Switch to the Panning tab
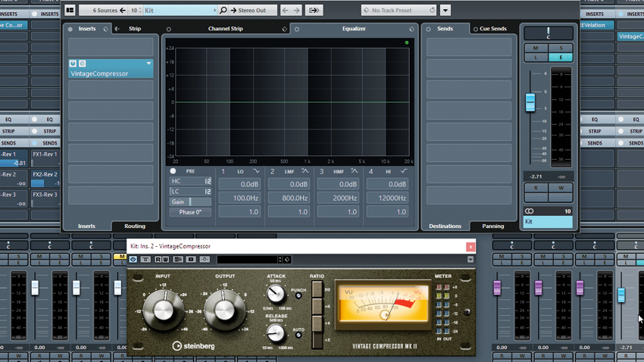The width and height of the screenshot is (644, 362). (493, 226)
